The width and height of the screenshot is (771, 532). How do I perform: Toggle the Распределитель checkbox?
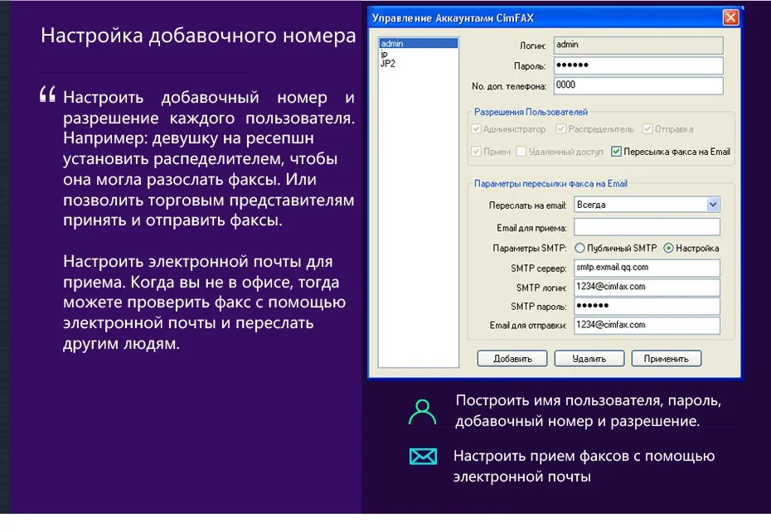pos(561,128)
